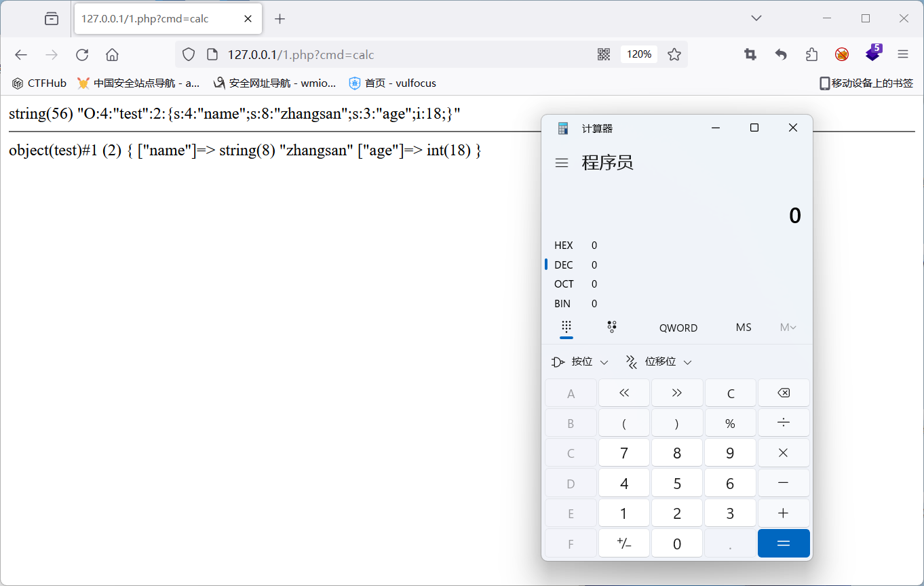Click digit 3 on calculator
Screen dimensions: 924x586
(731, 513)
